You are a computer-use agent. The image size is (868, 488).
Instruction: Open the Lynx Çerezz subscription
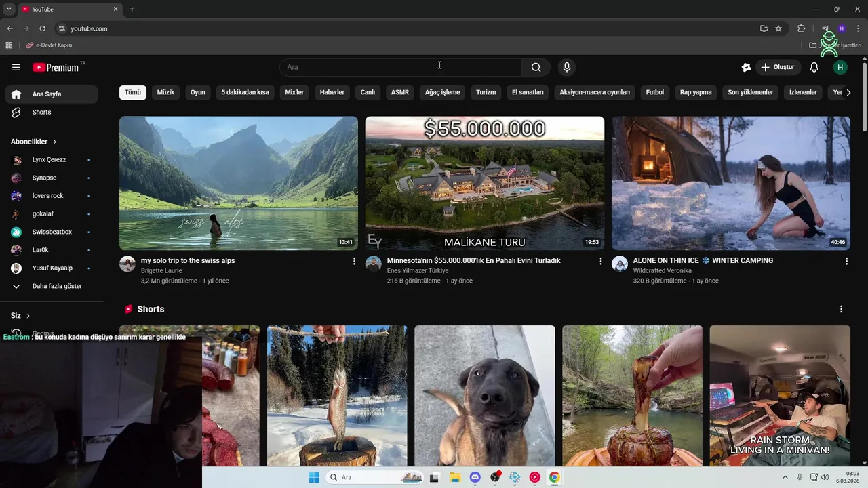pyautogui.click(x=52, y=160)
